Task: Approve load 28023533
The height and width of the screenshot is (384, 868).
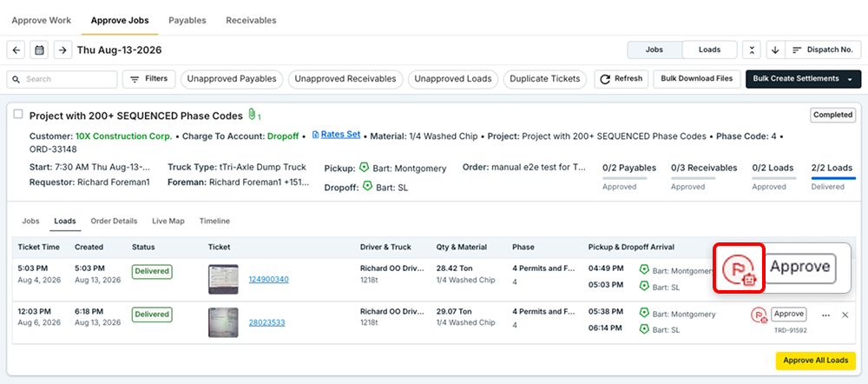Action: (x=789, y=314)
